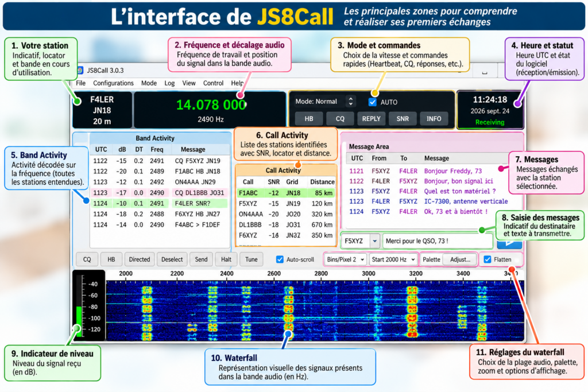Click the Halt button
Viewport: 588px width, 392px height.
point(226,259)
